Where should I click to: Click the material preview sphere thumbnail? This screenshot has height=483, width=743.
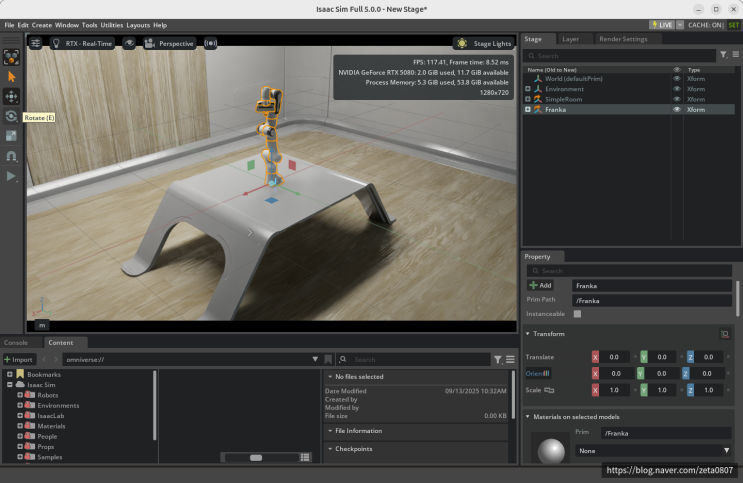tap(551, 450)
